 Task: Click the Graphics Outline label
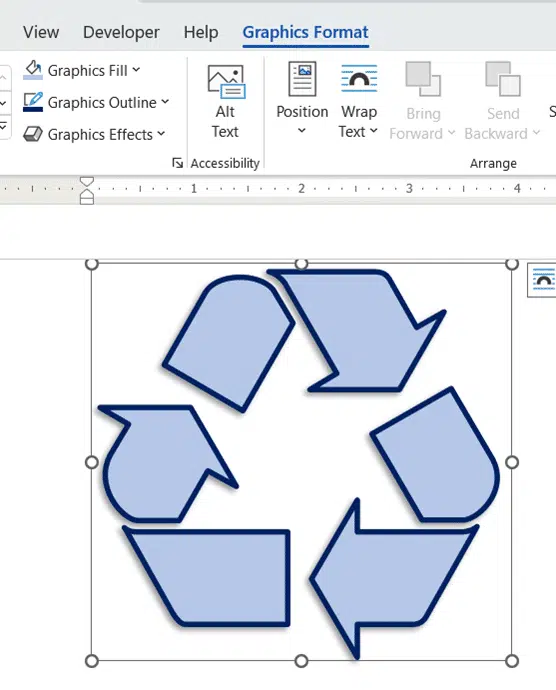point(102,103)
